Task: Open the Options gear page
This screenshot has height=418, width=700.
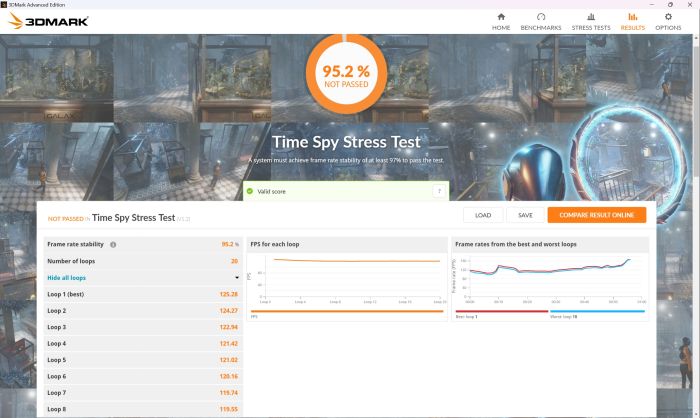Action: 668,21
